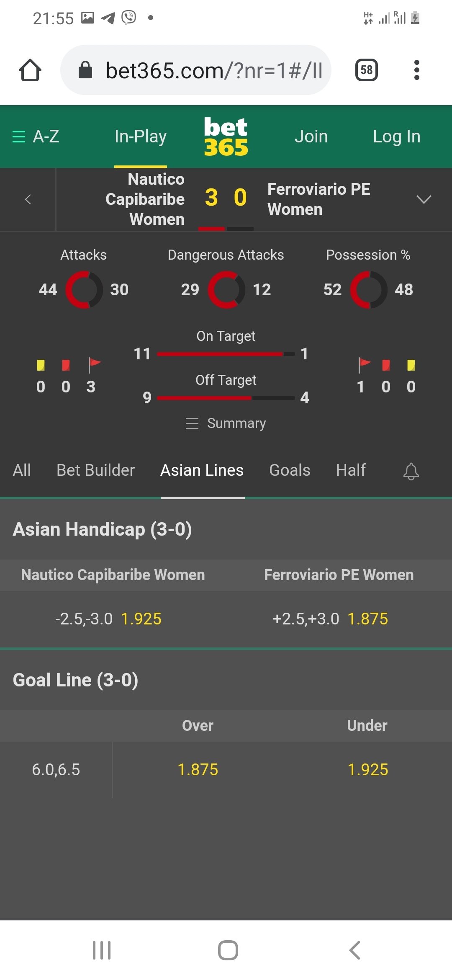The image size is (452, 980).
Task: Collapse the Goal Line (3-0) market
Action: tap(75, 680)
